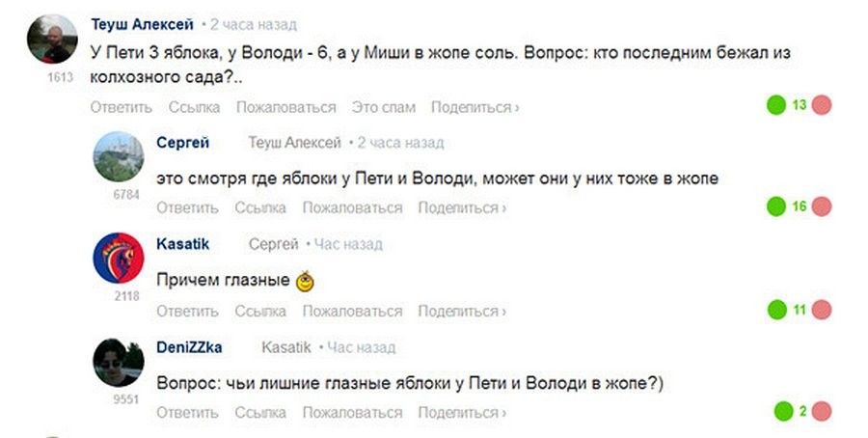868x438 pixels.
Task: Open Ссылка under Сергей's comment
Action: [260, 207]
